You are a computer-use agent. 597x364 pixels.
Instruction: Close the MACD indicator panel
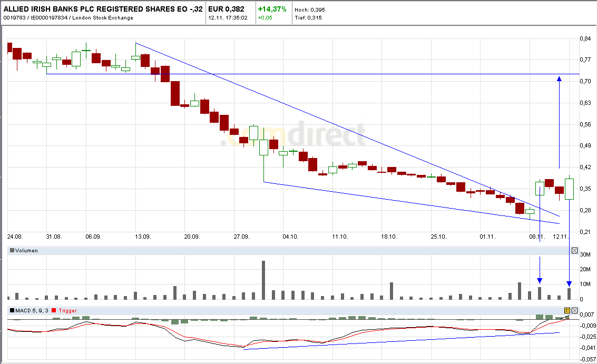(574, 311)
